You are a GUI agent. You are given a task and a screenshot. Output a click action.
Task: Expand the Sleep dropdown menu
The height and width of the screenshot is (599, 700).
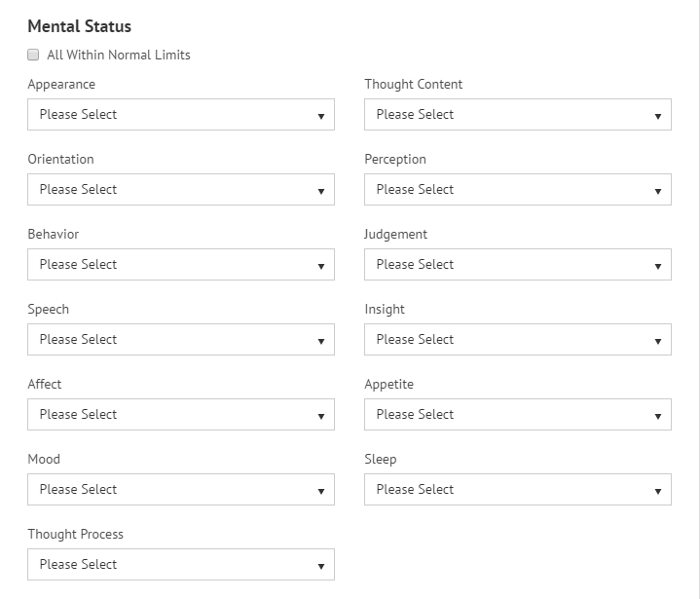point(518,490)
